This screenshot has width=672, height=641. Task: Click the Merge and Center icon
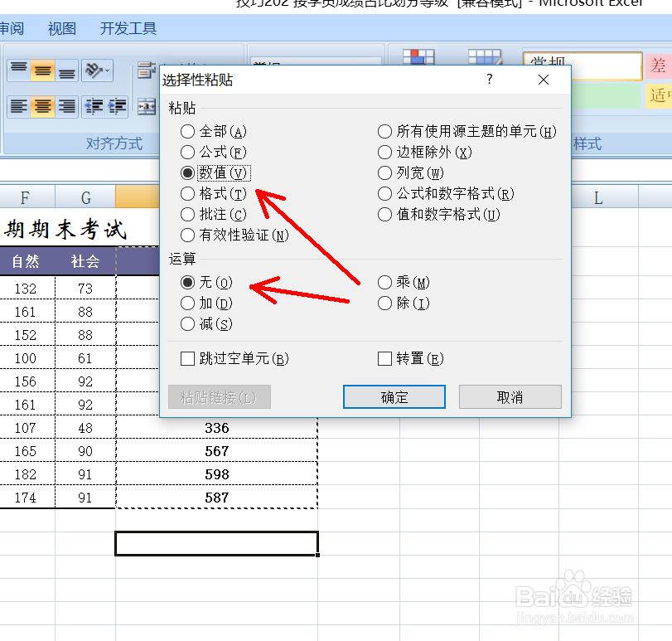point(146,105)
